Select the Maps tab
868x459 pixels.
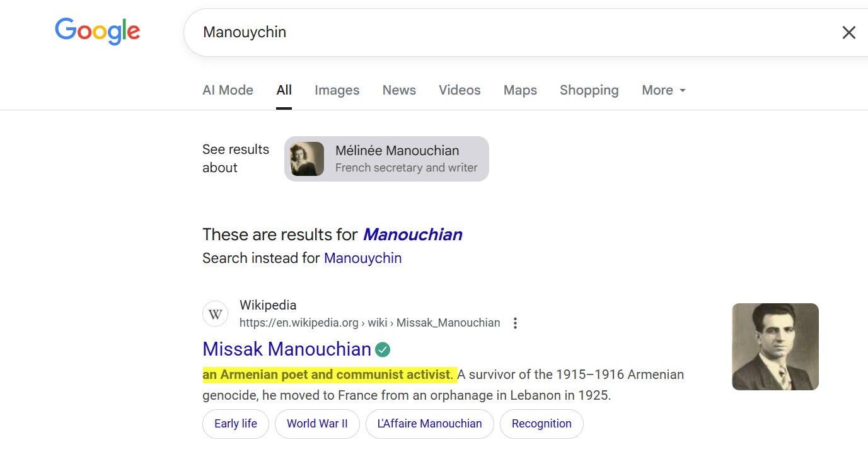click(520, 90)
